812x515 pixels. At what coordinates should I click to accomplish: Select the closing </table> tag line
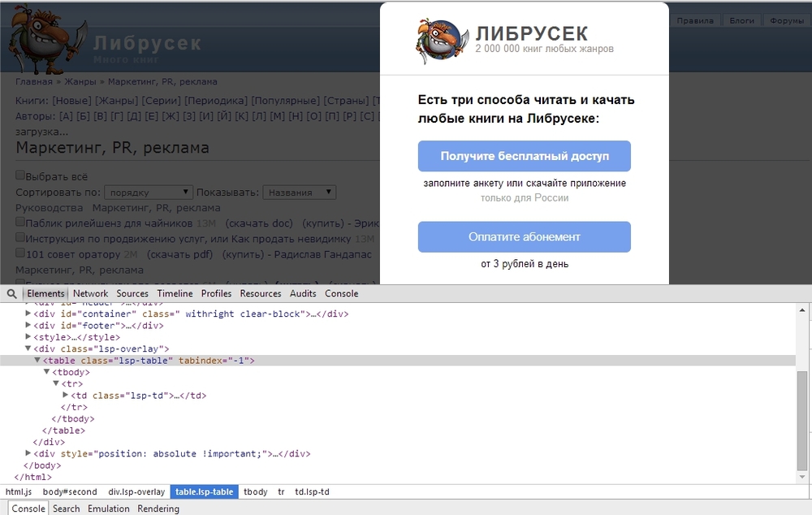[63, 431]
